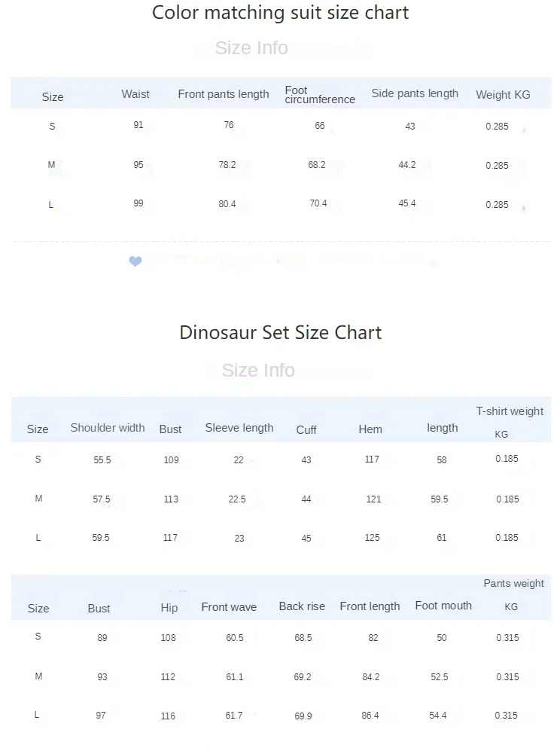Click the Hem value 125
This screenshot has height=751, width=560.
(372, 538)
